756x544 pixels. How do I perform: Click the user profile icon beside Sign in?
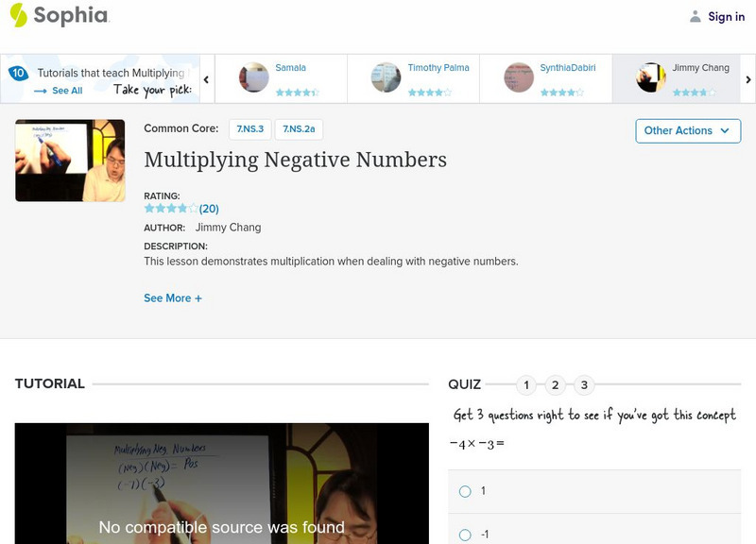click(695, 16)
